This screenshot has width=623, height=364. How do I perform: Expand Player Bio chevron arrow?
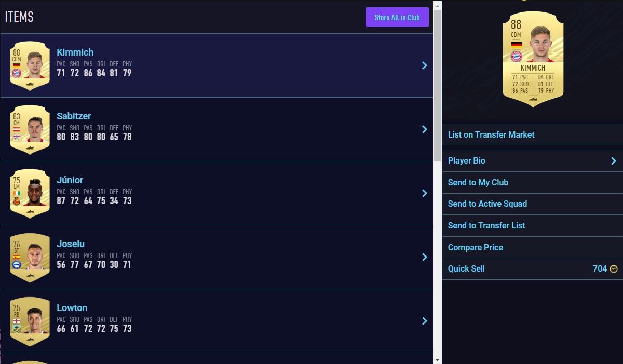pyautogui.click(x=614, y=161)
